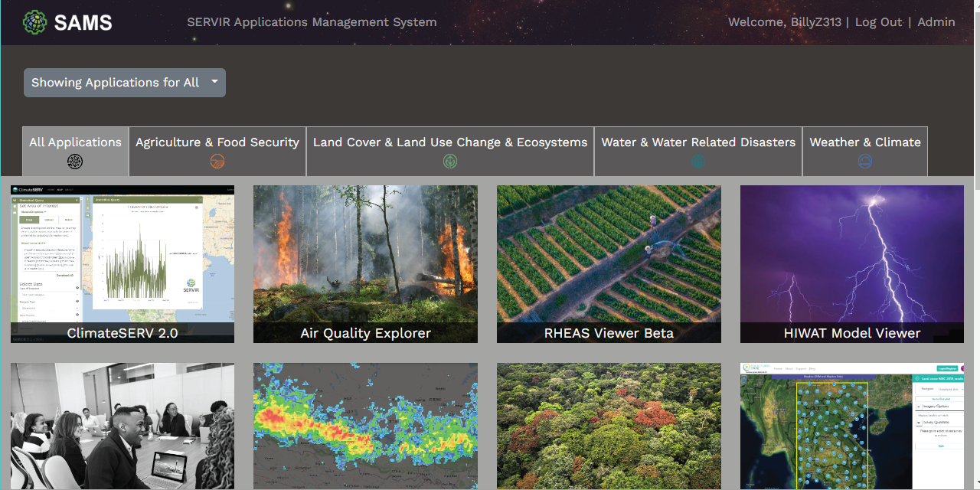Select the orange Agriculture & Food Security icon
Viewport: 980px width, 490px height.
217,162
